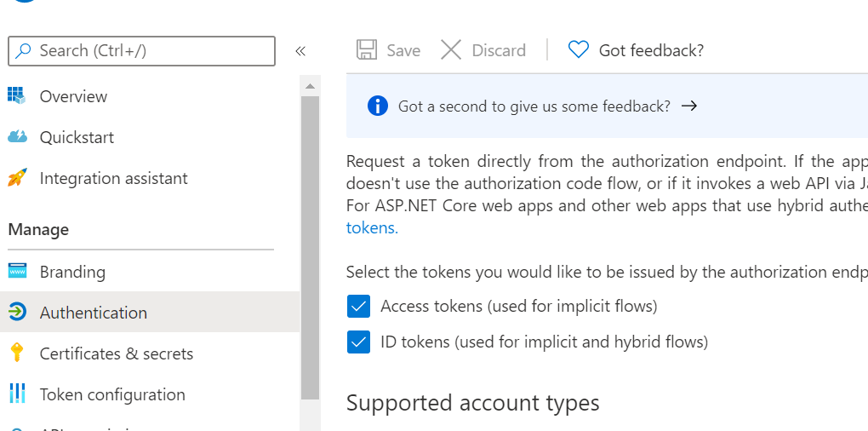Click the Authentication arrow icon
The image size is (868, 431).
[17, 313]
